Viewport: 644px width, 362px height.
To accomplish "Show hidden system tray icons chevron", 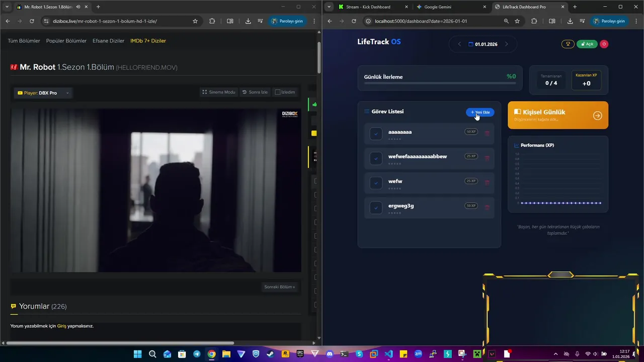I will [555, 354].
